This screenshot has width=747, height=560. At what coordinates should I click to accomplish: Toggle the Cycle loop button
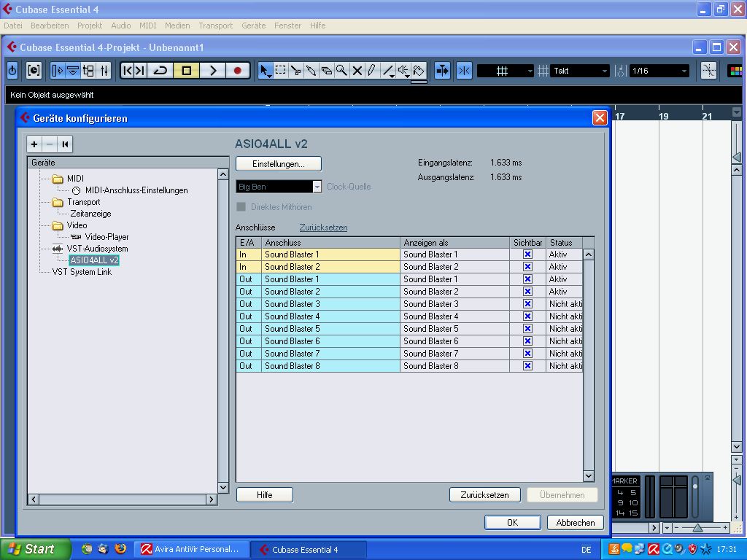point(160,71)
